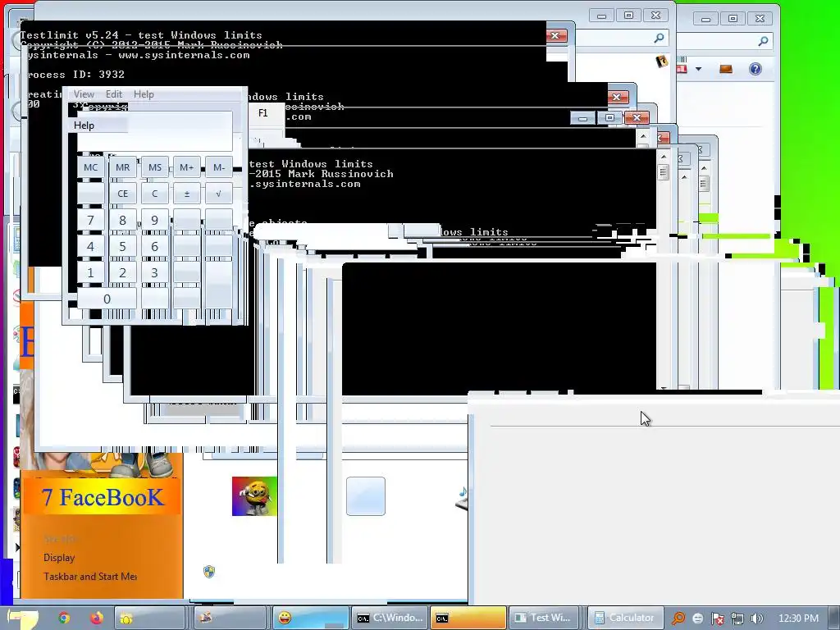Click the magnifier in the middle Explorer search box
Screen dimensions: 840x630
pos(659,38)
